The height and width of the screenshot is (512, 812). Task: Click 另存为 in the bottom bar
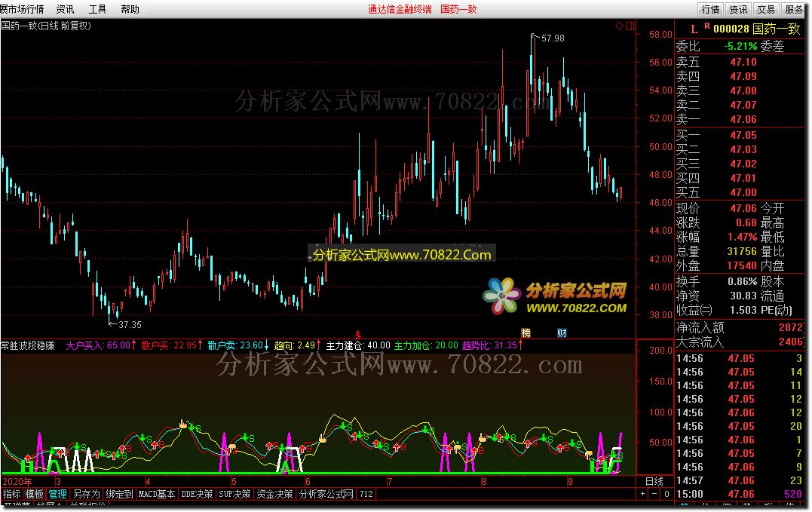coord(86,494)
